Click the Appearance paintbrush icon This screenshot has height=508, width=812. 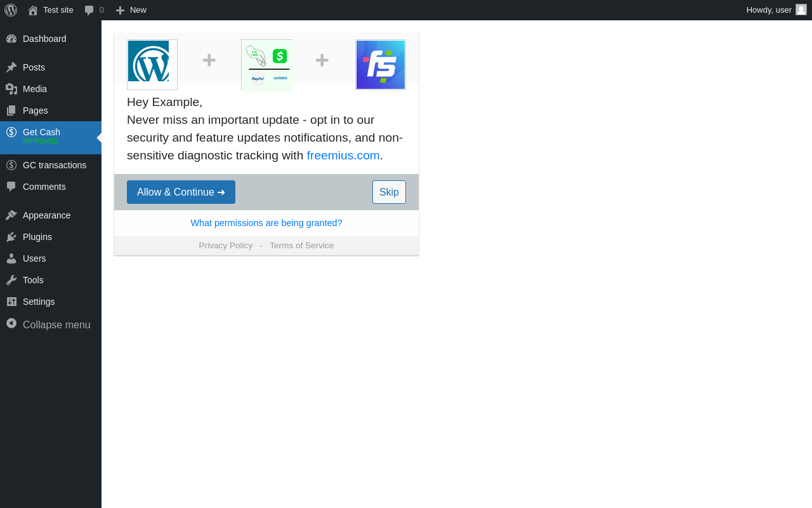[x=11, y=215]
